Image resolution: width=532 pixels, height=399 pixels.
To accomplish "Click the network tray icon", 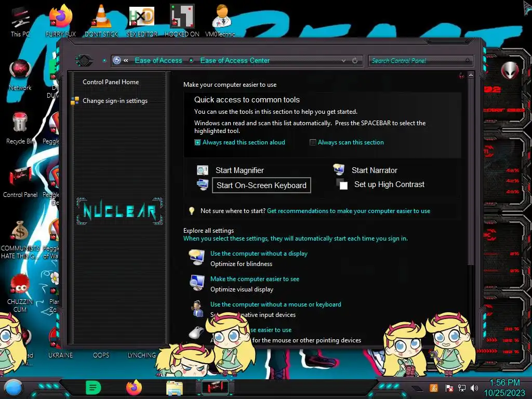I will pos(462,388).
